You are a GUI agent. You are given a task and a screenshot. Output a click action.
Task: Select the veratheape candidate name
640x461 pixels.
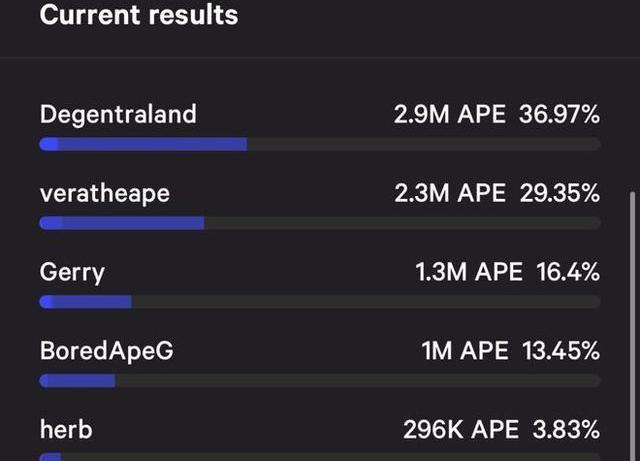[105, 194]
